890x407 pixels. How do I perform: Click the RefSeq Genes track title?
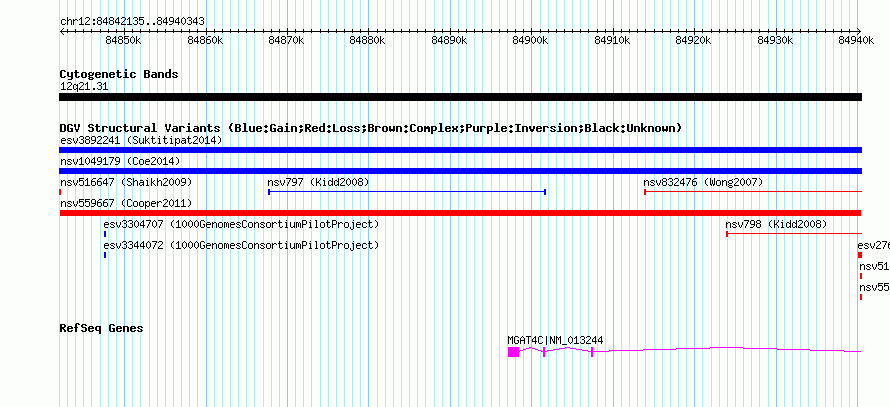tap(101, 328)
